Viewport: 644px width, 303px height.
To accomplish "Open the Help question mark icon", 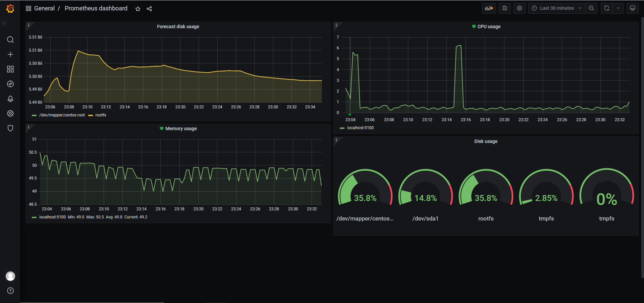I will coord(10,291).
